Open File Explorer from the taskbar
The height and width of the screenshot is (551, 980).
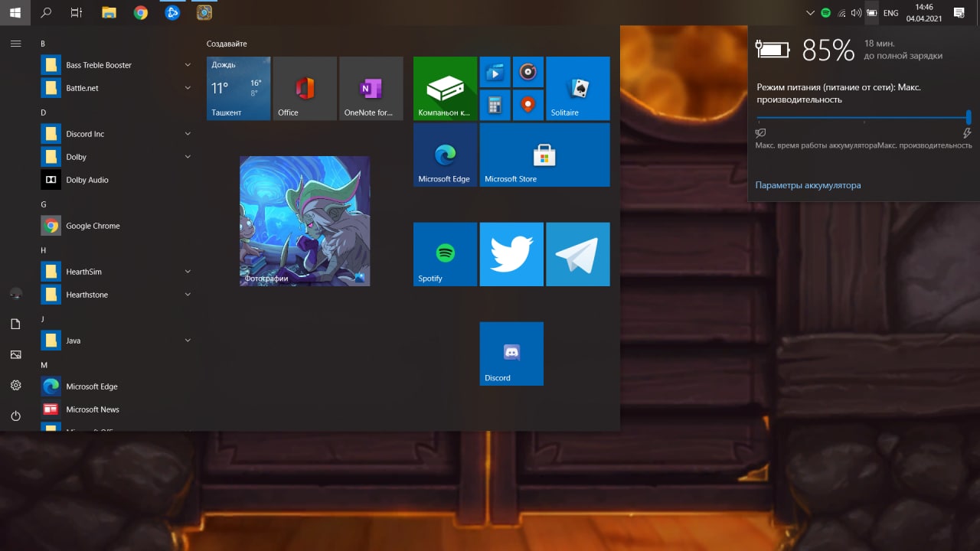(109, 12)
